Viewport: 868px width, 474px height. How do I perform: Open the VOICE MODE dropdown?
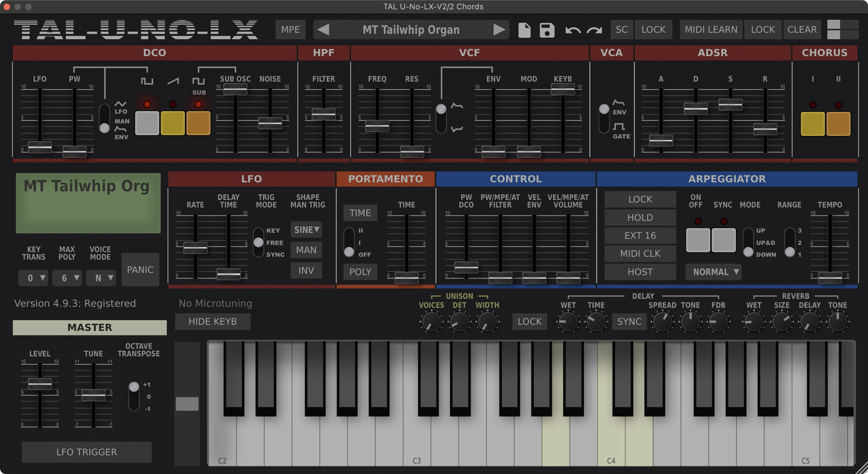[x=100, y=278]
